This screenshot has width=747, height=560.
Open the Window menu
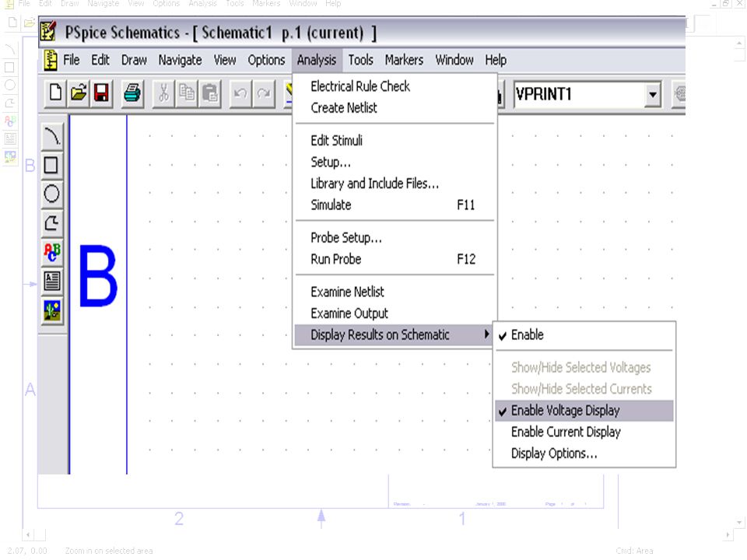pos(454,60)
